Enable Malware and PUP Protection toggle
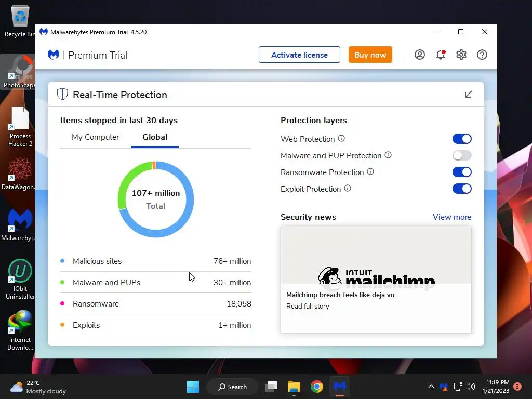This screenshot has height=399, width=532. 462,155
